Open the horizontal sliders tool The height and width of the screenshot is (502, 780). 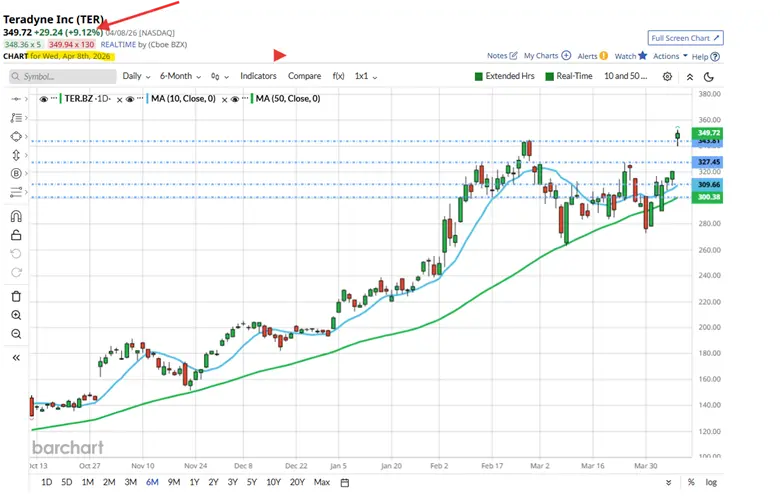tap(16, 192)
